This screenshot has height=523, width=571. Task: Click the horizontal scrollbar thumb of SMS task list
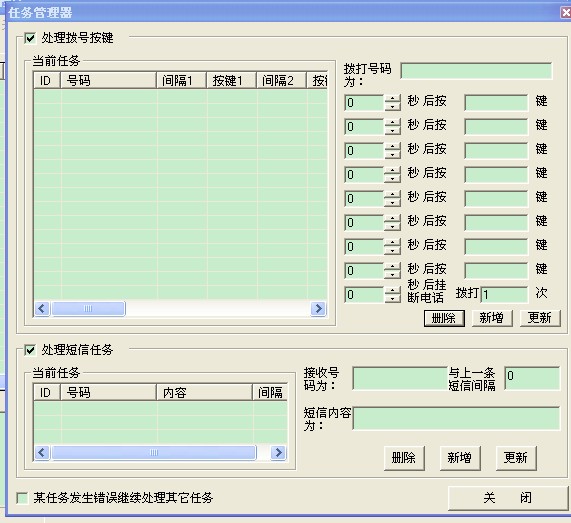point(154,453)
